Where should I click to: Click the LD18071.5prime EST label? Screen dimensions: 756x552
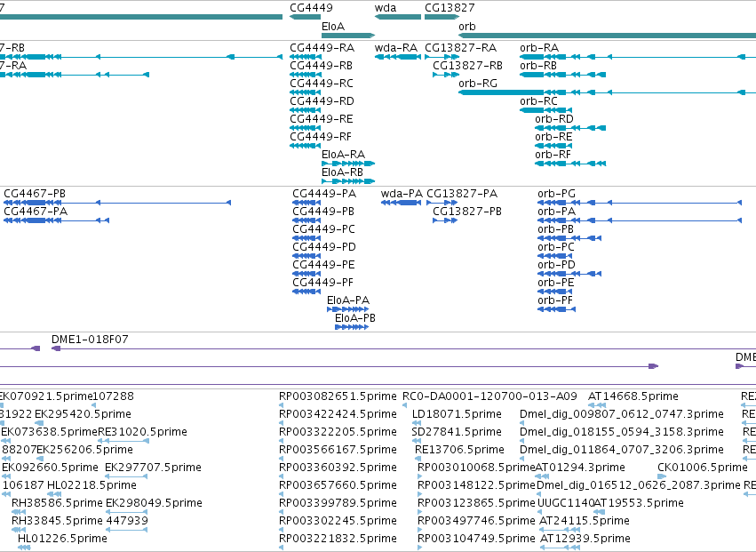458,414
